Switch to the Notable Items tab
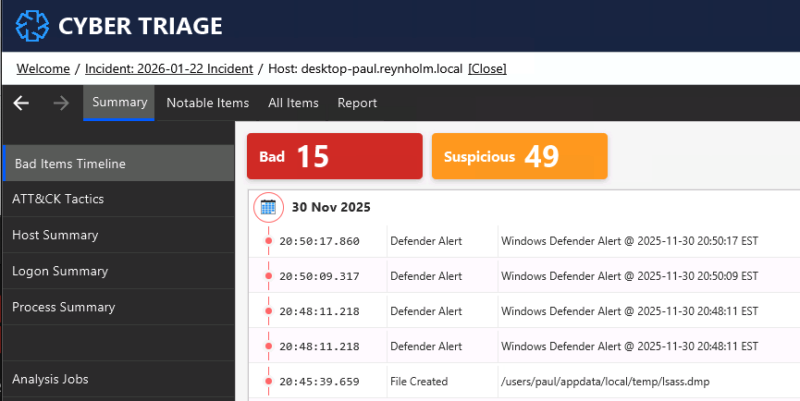 coord(207,103)
